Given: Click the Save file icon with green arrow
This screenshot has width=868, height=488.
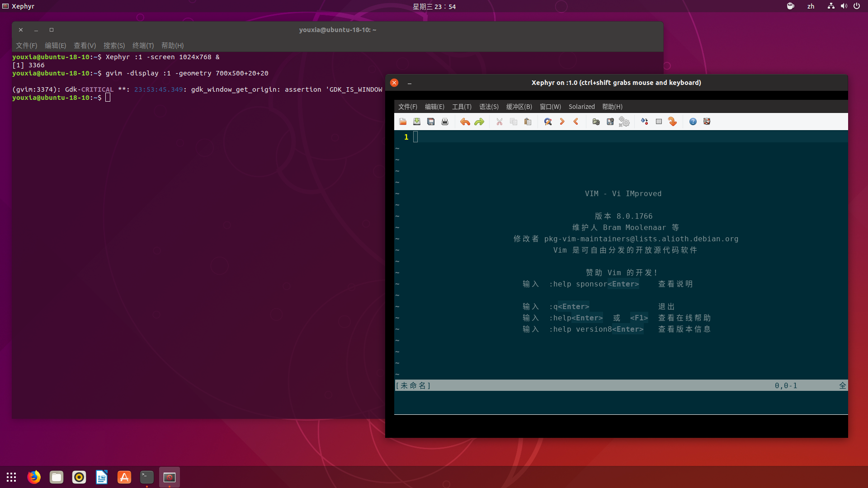Looking at the screenshot, I should tap(417, 122).
